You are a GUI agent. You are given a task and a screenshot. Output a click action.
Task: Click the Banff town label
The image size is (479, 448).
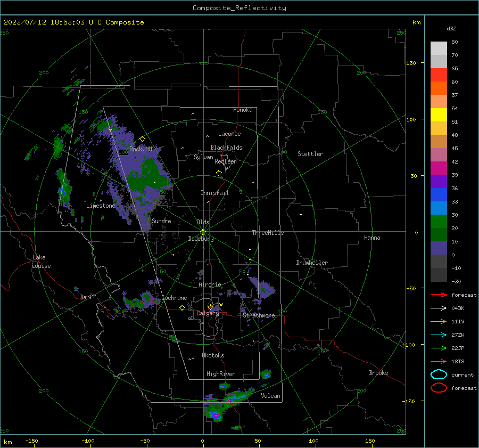(x=88, y=297)
